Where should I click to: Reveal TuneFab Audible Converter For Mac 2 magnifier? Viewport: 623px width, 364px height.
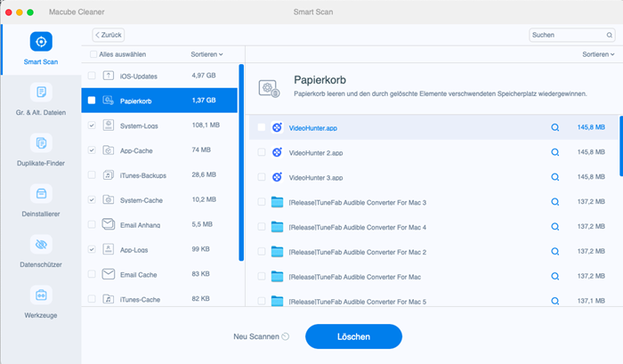[x=555, y=252]
